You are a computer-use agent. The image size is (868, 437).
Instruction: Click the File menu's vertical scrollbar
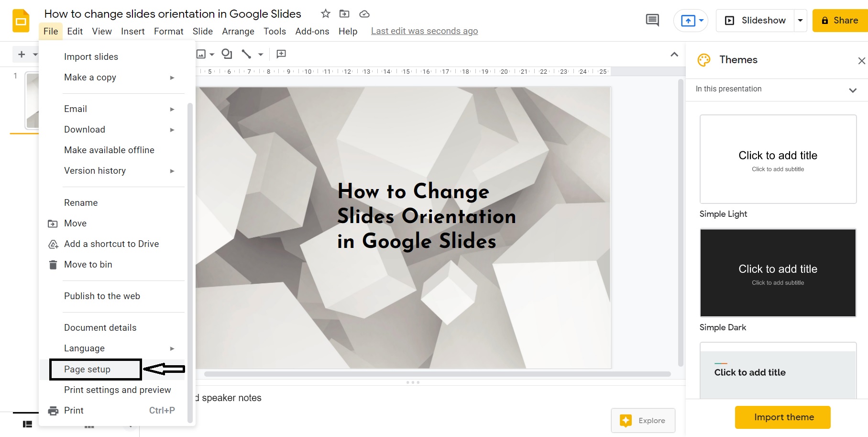(190, 262)
